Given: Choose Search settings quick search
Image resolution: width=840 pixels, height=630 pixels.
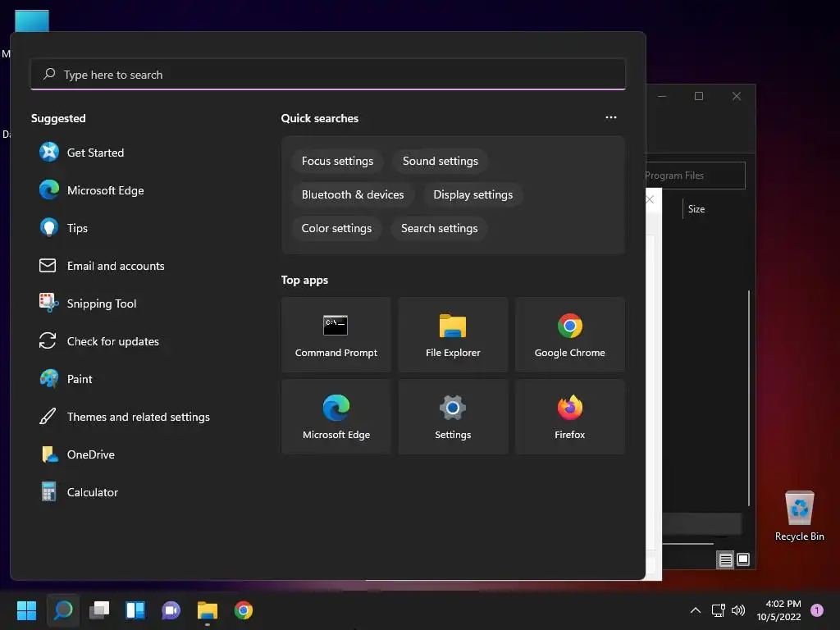Looking at the screenshot, I should [x=440, y=228].
